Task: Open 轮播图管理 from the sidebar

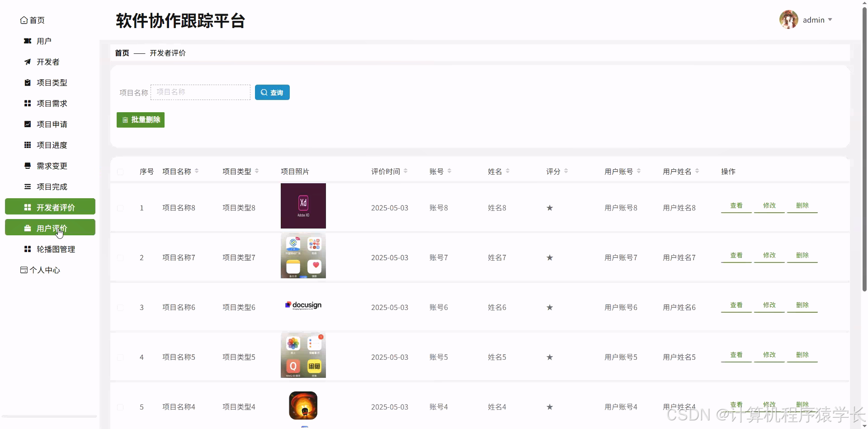Action: tap(27, 249)
